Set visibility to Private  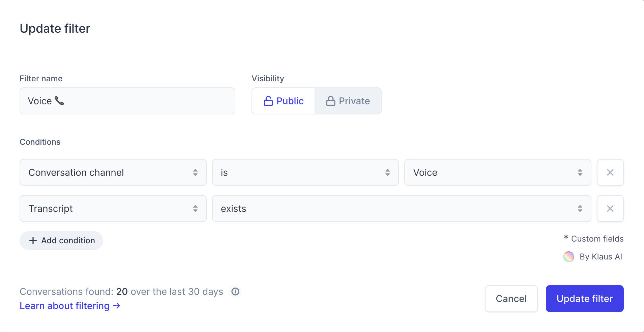click(348, 101)
